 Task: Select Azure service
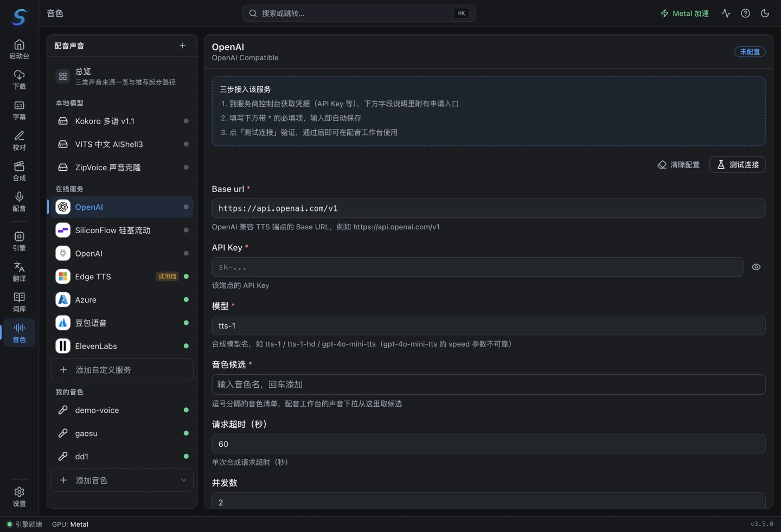point(123,299)
